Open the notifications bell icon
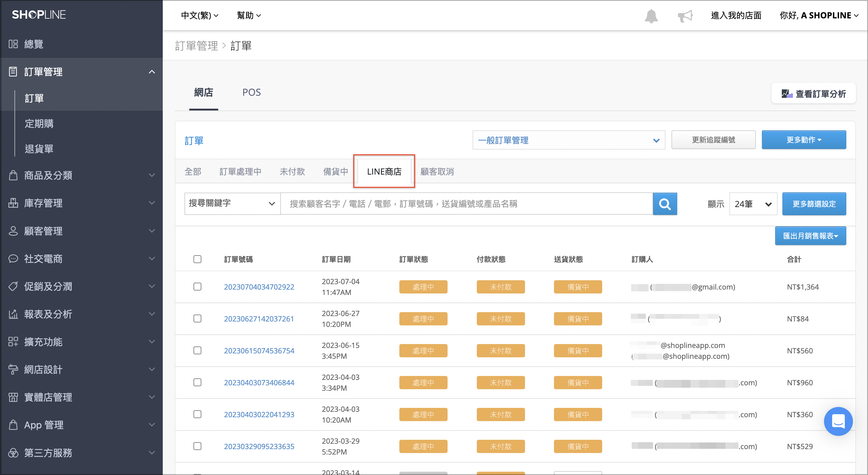 [651, 16]
